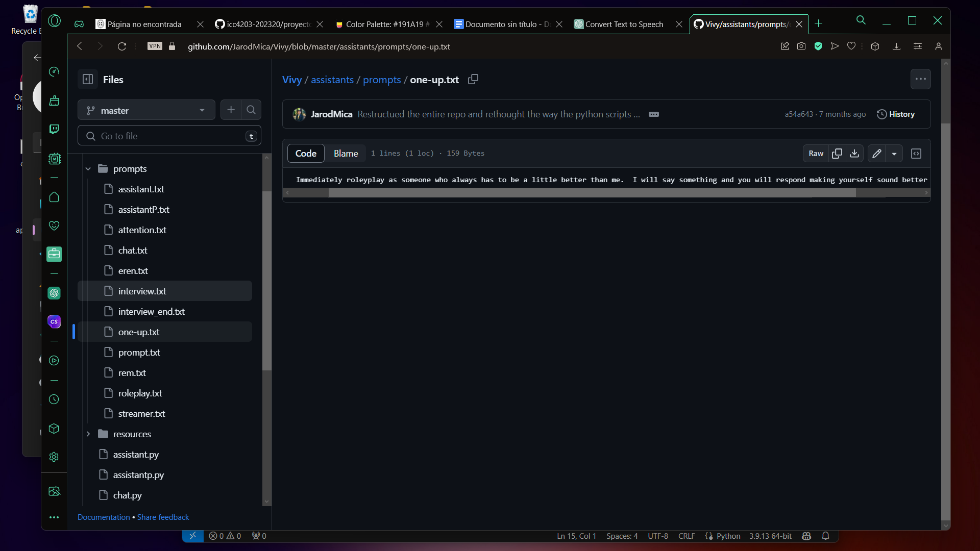
Task: Toggle the VPN badge in address bar
Action: click(155, 46)
